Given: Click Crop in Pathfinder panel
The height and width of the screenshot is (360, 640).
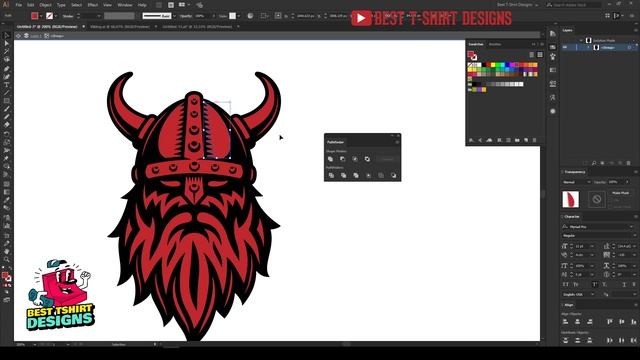Looking at the screenshot, I should pos(369,176).
